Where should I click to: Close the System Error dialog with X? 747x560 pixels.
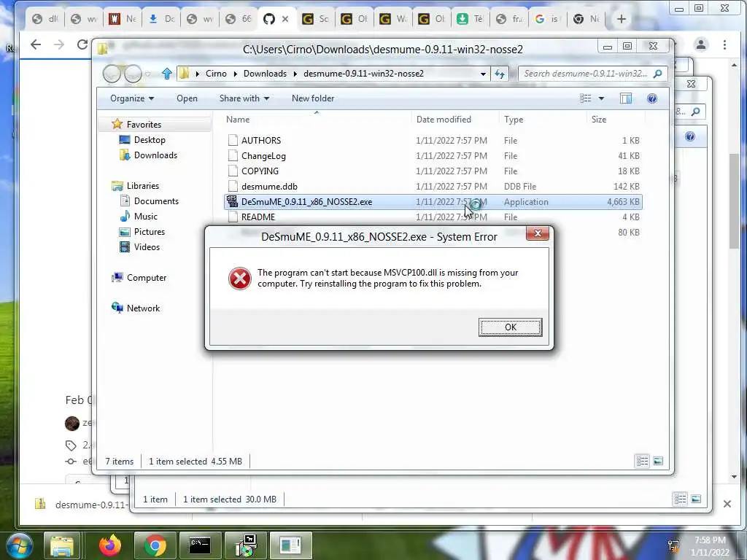(x=538, y=233)
